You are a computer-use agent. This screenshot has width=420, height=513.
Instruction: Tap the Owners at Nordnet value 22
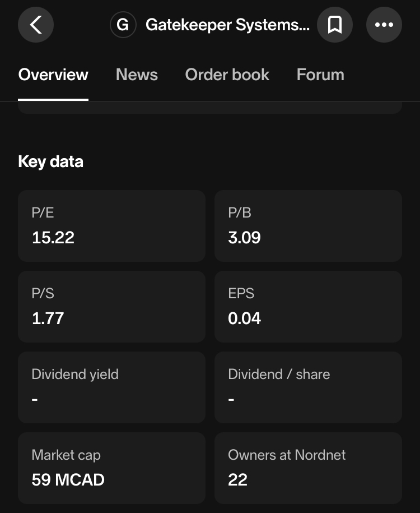coord(238,480)
